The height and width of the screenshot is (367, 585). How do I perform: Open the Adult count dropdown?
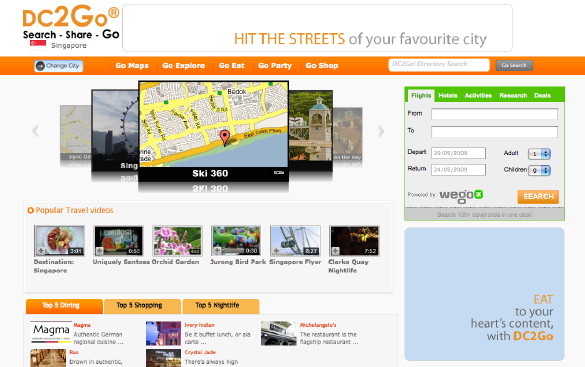[539, 154]
